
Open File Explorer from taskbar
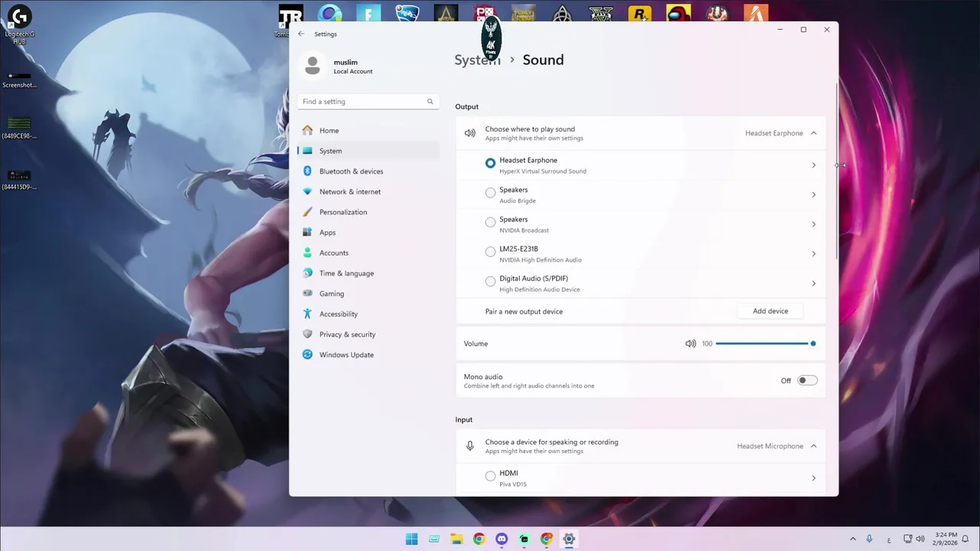pyautogui.click(x=456, y=539)
